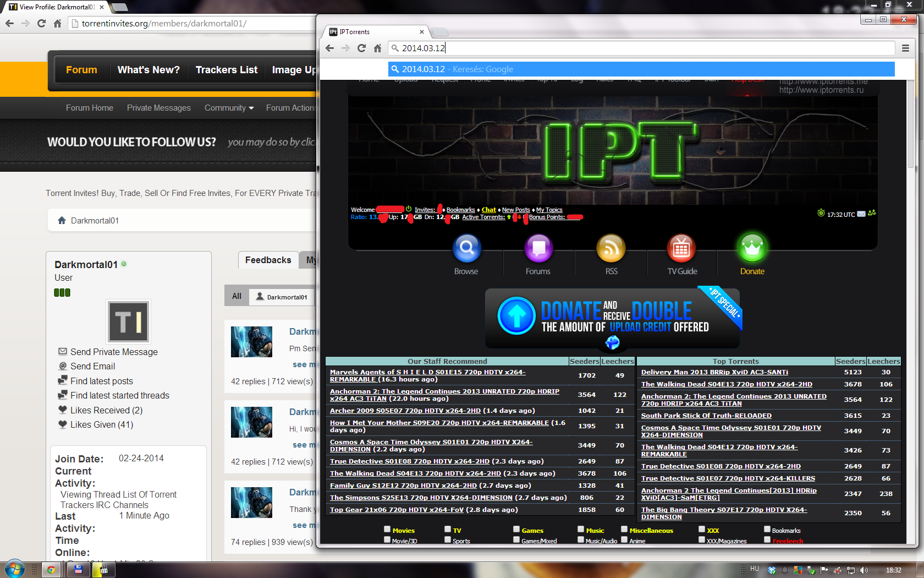The height and width of the screenshot is (578, 924).
Task: Select the IPTorrents browser tab
Action: point(376,32)
